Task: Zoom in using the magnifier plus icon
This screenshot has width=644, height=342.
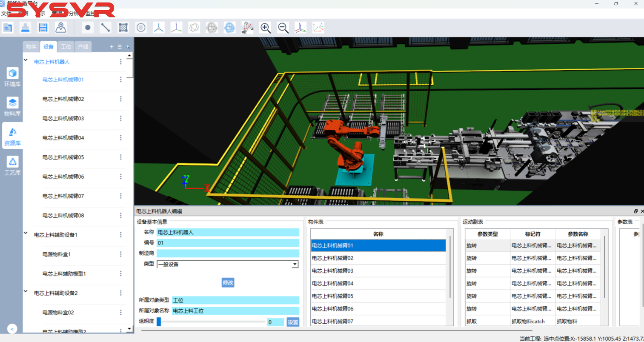Action: pos(265,28)
